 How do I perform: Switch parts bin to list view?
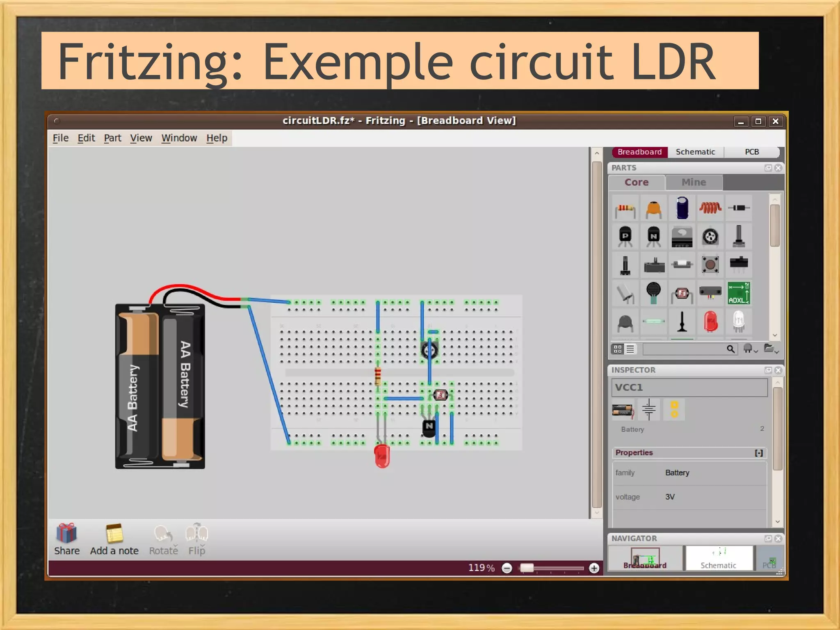click(x=630, y=349)
